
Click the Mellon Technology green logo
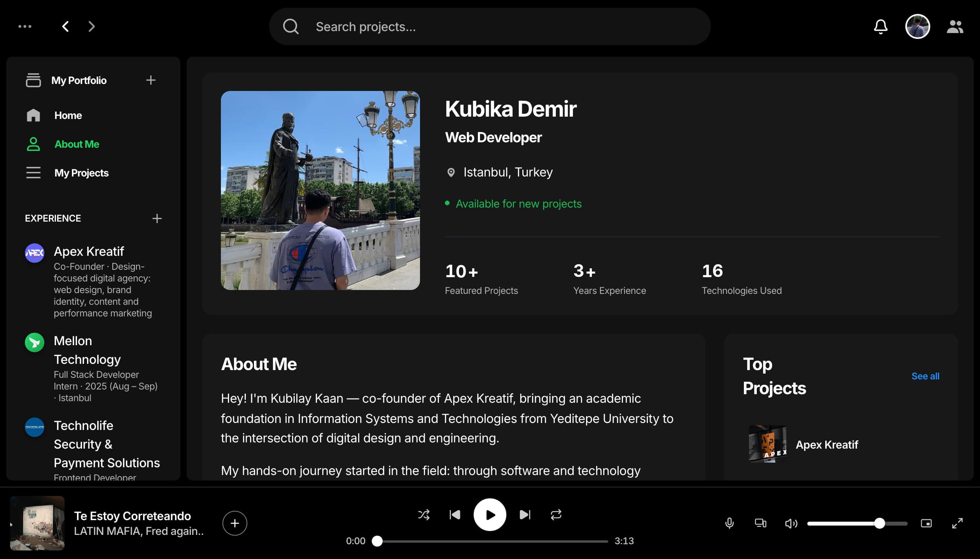click(x=35, y=342)
